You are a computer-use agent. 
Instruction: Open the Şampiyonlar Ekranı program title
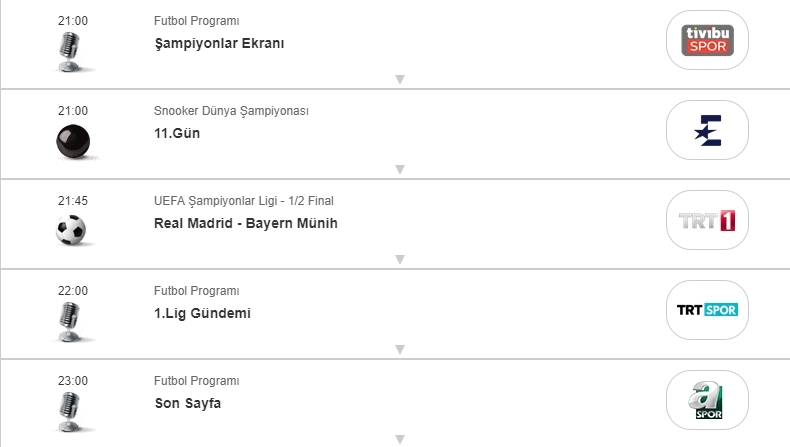click(220, 43)
